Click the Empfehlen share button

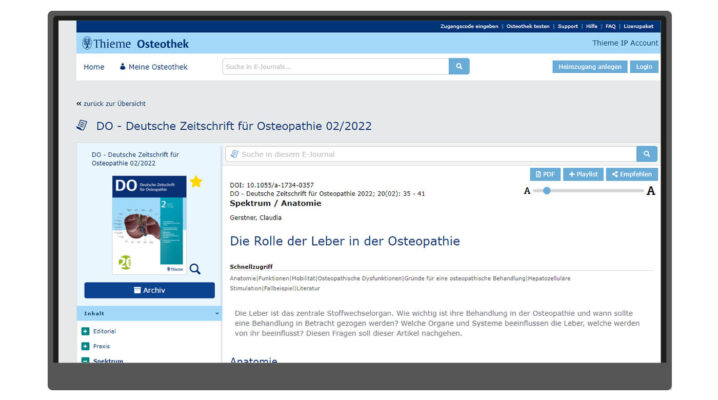click(632, 174)
